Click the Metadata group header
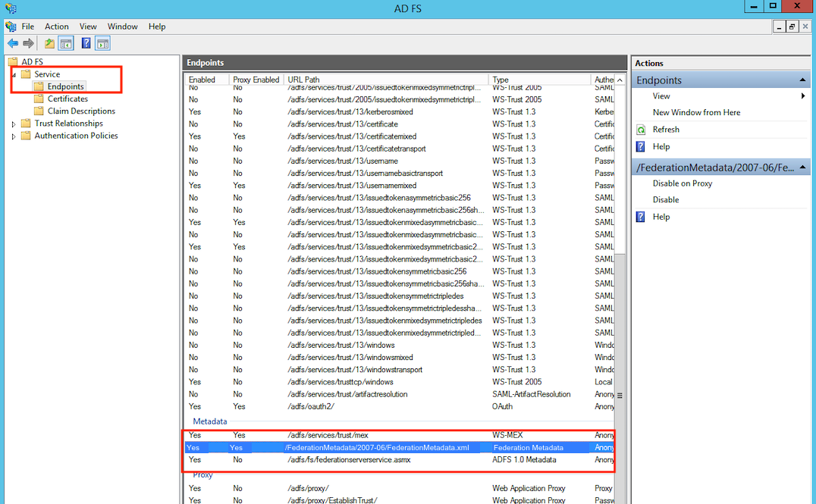The width and height of the screenshot is (816, 504). (210, 421)
